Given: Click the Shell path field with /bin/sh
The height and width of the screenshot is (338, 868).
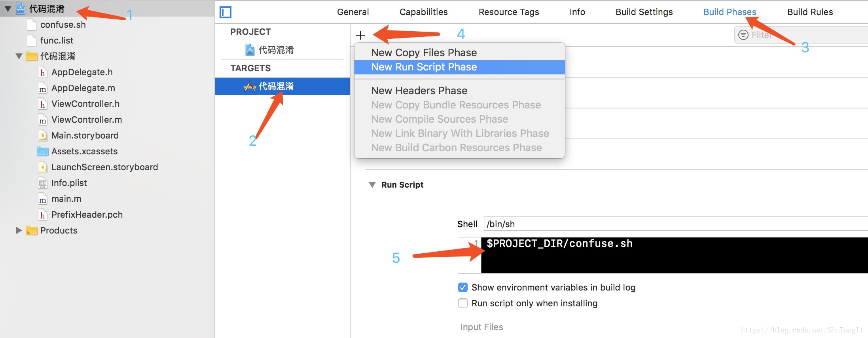Looking at the screenshot, I should [x=676, y=224].
